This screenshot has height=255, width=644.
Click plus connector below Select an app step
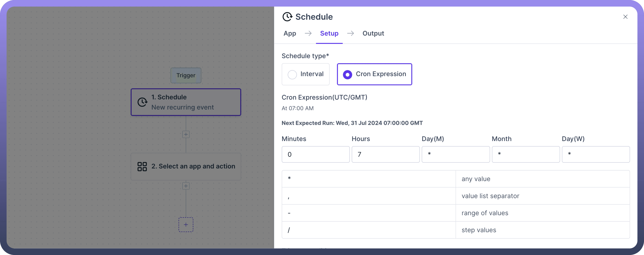click(186, 186)
